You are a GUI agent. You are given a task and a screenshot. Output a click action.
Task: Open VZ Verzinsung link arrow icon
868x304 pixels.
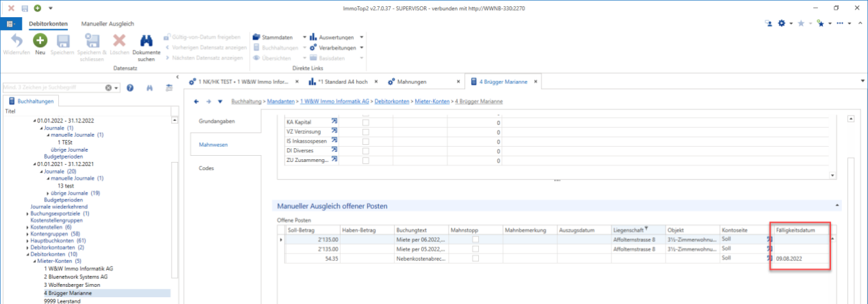point(334,131)
